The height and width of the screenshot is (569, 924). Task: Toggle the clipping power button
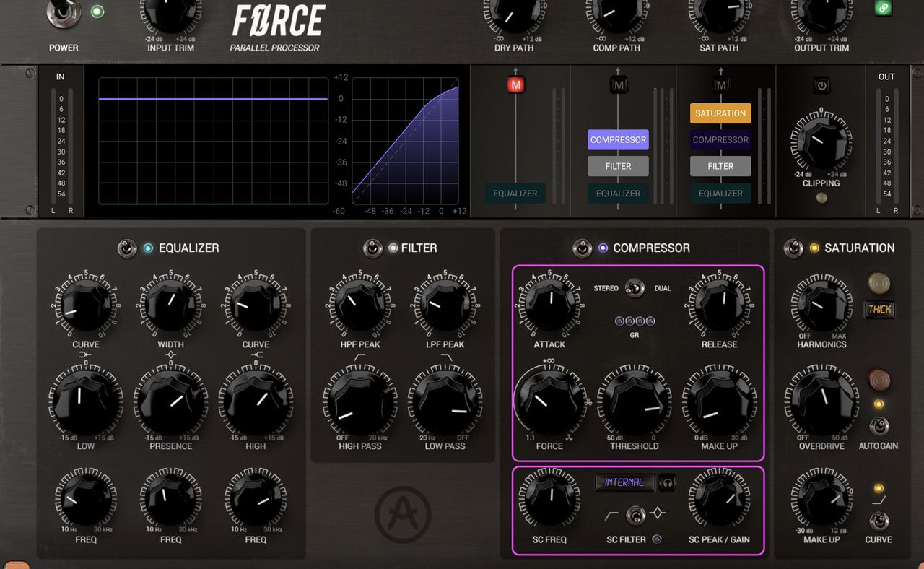point(821,85)
